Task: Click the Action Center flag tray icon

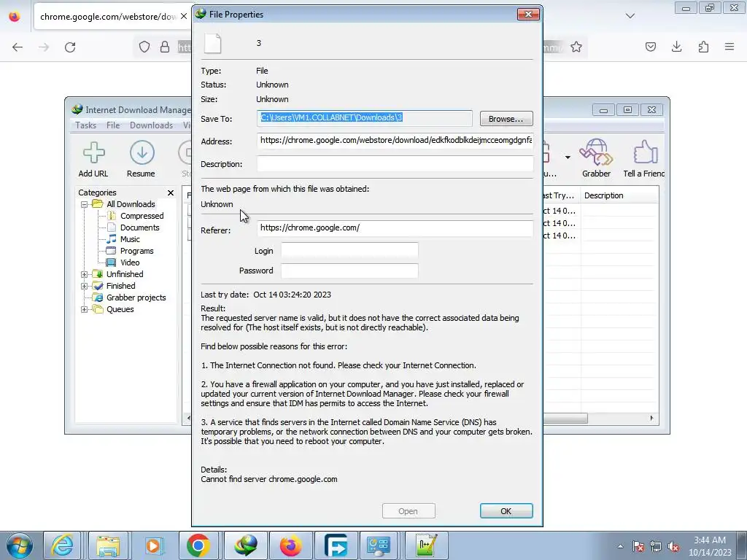Action: 638,547
